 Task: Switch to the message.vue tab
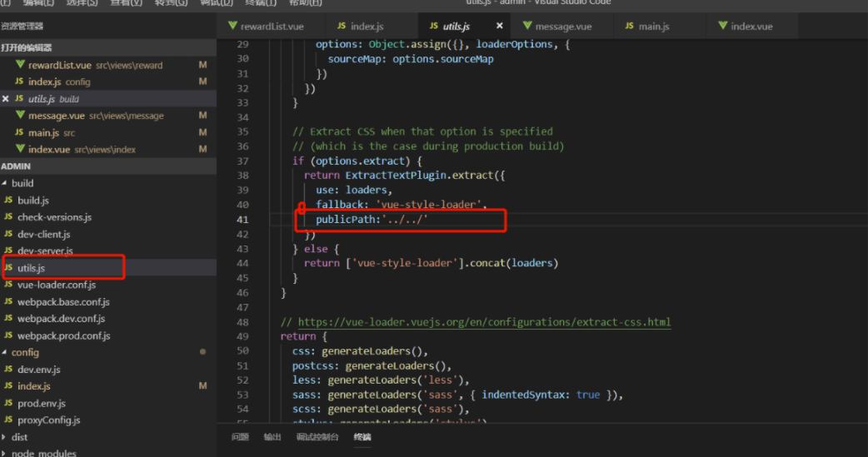[563, 26]
